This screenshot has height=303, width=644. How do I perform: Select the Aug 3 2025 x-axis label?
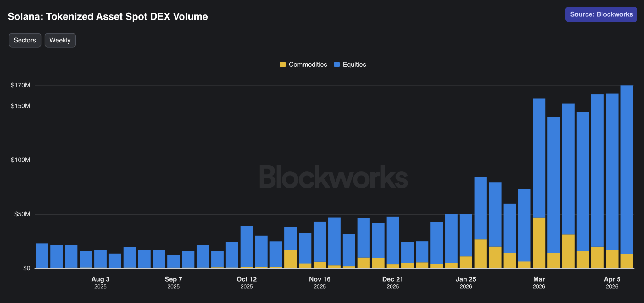coord(101,283)
